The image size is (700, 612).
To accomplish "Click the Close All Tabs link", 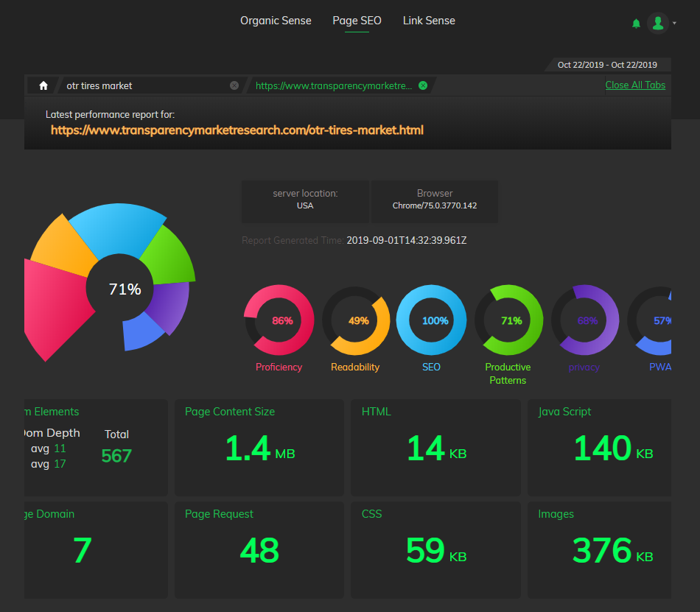I will point(635,85).
